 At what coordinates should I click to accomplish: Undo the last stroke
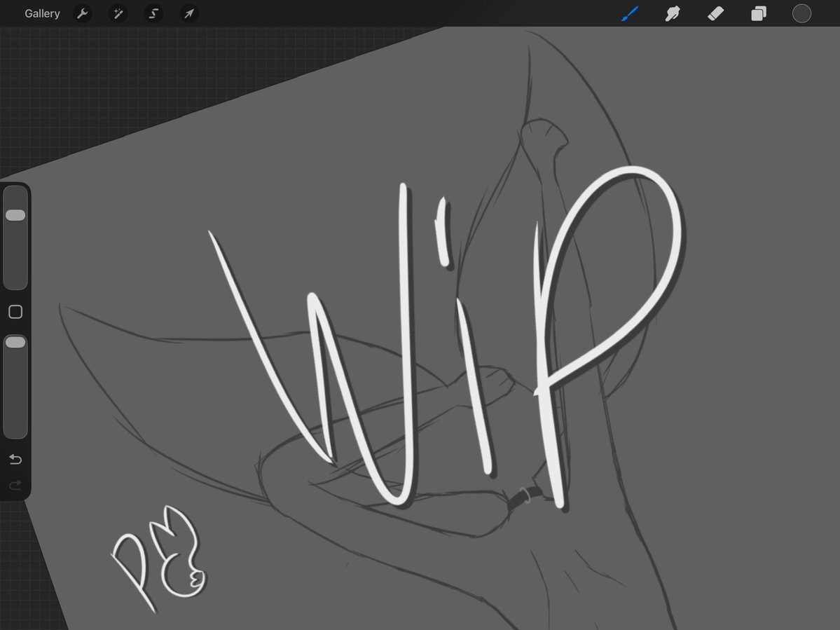[15, 459]
